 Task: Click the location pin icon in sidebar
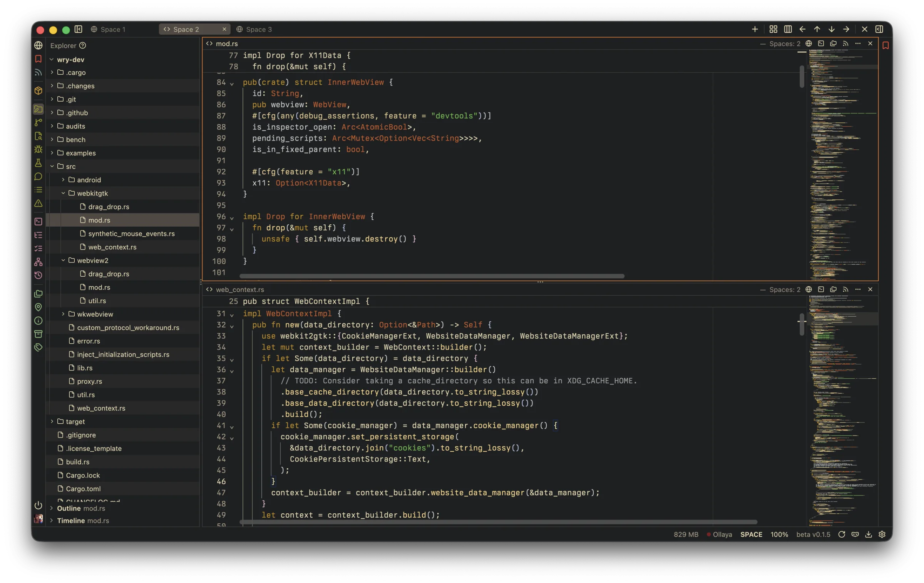38,307
